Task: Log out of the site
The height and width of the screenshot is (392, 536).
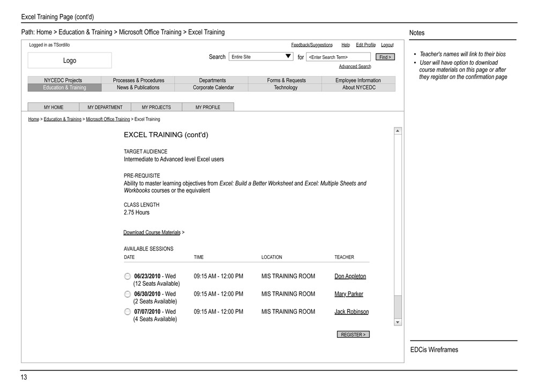Action: [x=387, y=45]
